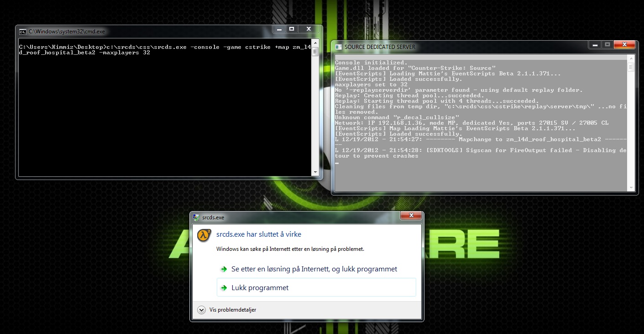644x334 pixels.
Task: Expand 'Vis problemdetaljer' chevron
Action: (x=201, y=310)
